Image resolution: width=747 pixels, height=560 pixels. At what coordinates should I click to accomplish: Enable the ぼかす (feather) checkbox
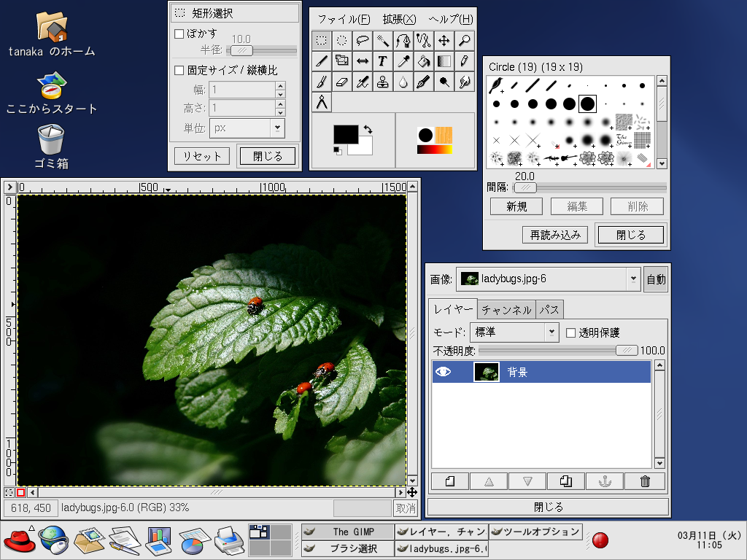click(x=179, y=34)
